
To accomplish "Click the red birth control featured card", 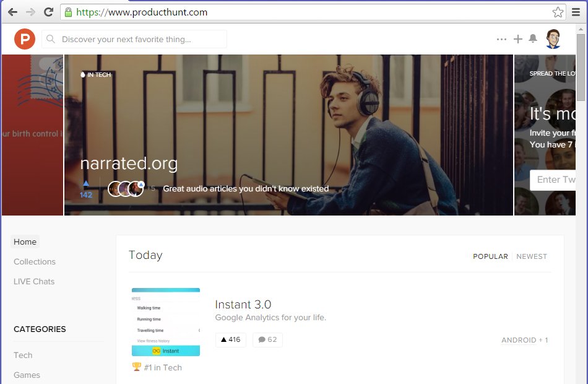I will pyautogui.click(x=33, y=135).
